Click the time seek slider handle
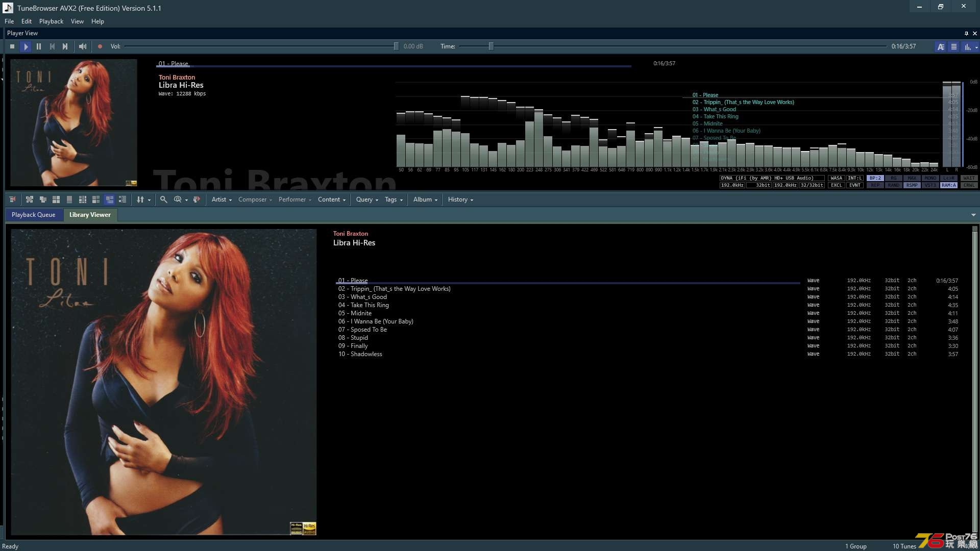 (491, 46)
